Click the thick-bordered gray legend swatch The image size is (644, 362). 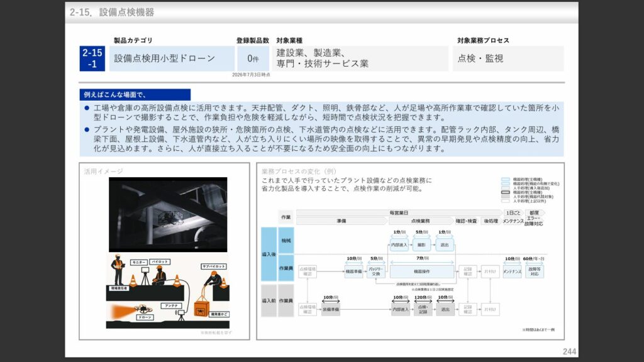point(505,192)
